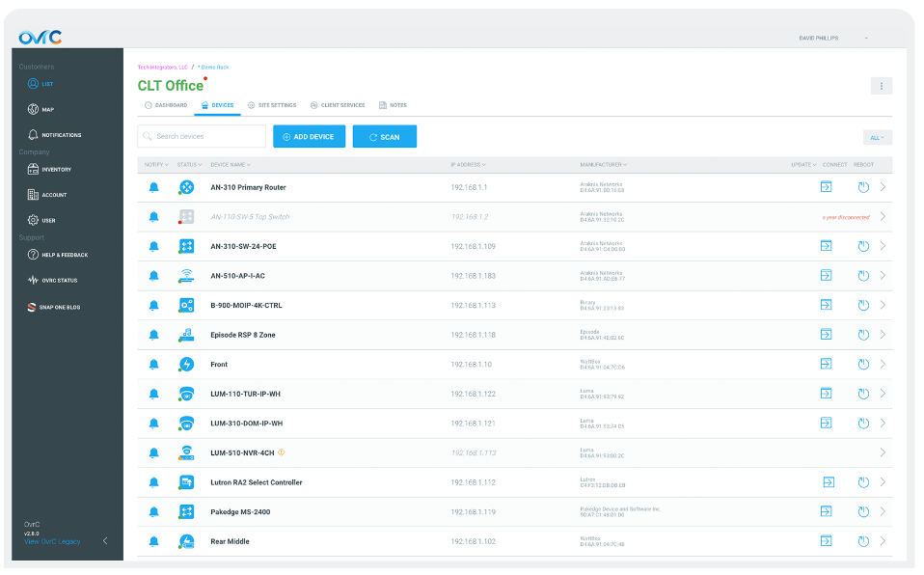The width and height of the screenshot is (924, 575).
Task: Toggle notification bell for B-900-MOIP-4K-CTRL
Action: tap(153, 306)
